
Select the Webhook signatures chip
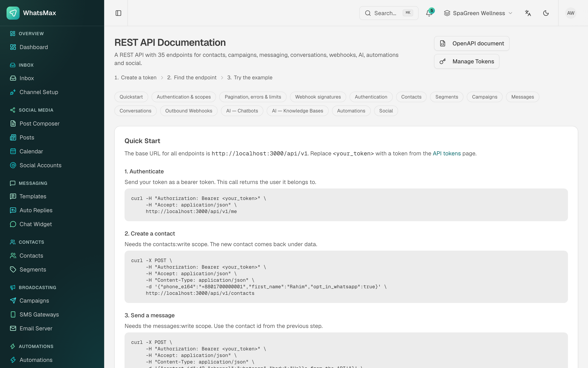click(x=318, y=97)
